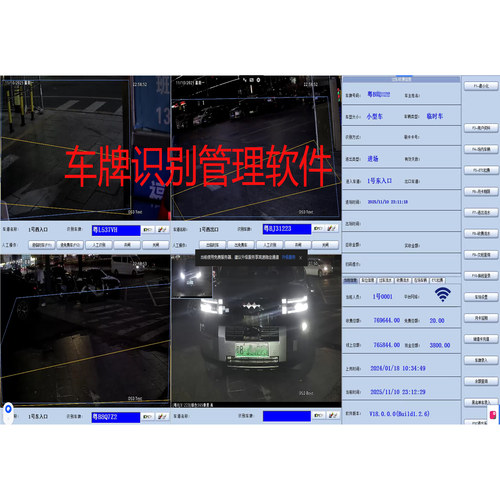Click the F4 vehicles-on-site button
This screenshot has width=500, height=500.
(481, 149)
